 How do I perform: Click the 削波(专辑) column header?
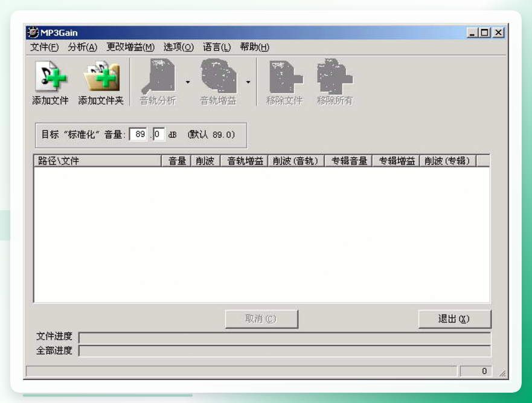click(448, 161)
